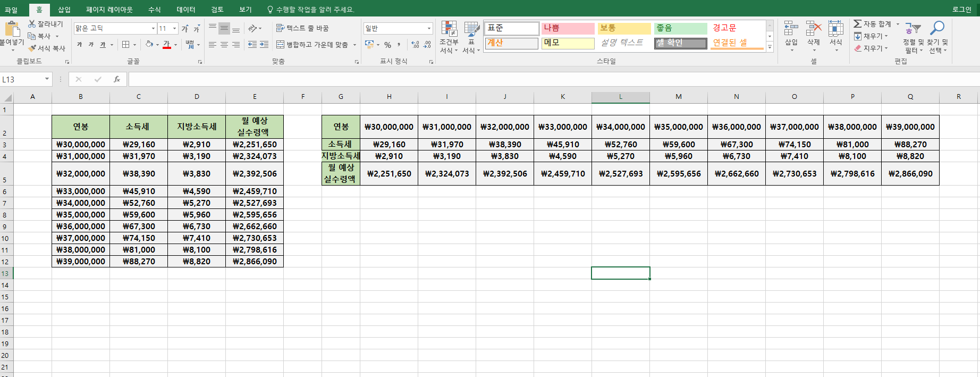The image size is (980, 377).
Task: Increase font size with the larger 가 icon
Action: tap(185, 28)
